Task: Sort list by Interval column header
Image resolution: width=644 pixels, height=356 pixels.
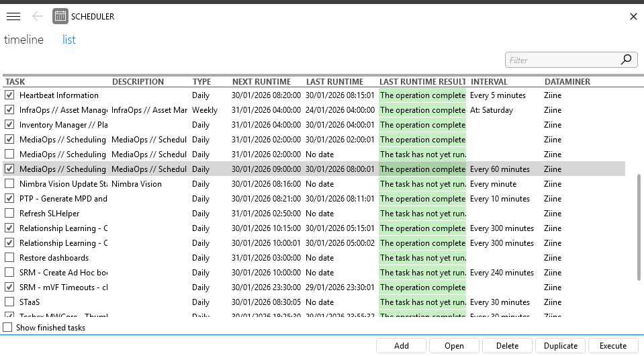Action: [489, 82]
